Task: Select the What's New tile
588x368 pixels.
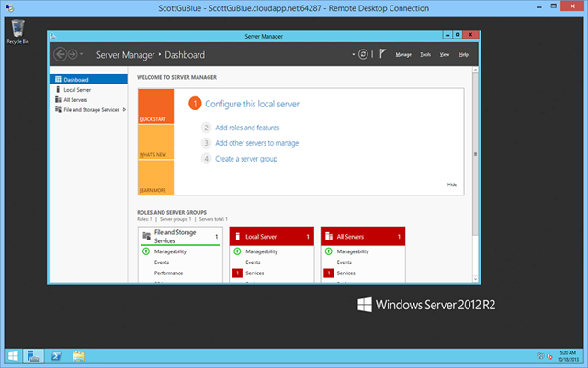Action: [155, 141]
